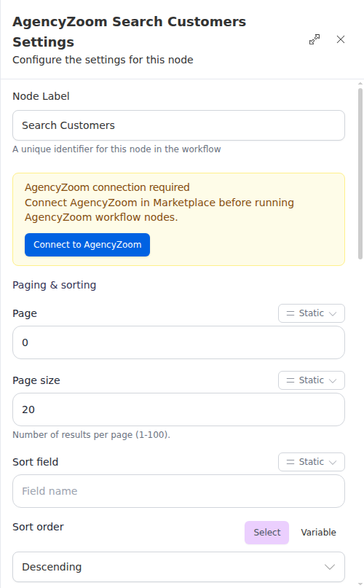364x588 pixels.
Task: Click the 'Configure the settings for this node' subtitle
Action: point(103,60)
